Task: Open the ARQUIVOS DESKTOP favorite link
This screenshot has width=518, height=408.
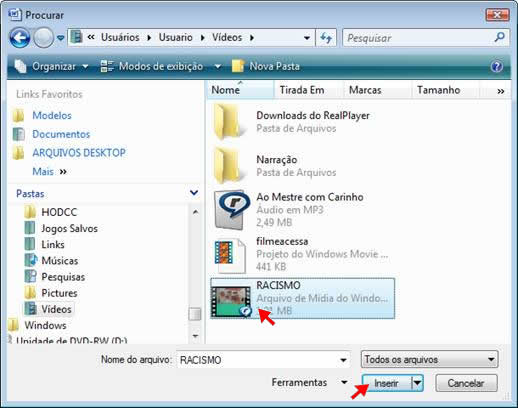Action: point(79,153)
